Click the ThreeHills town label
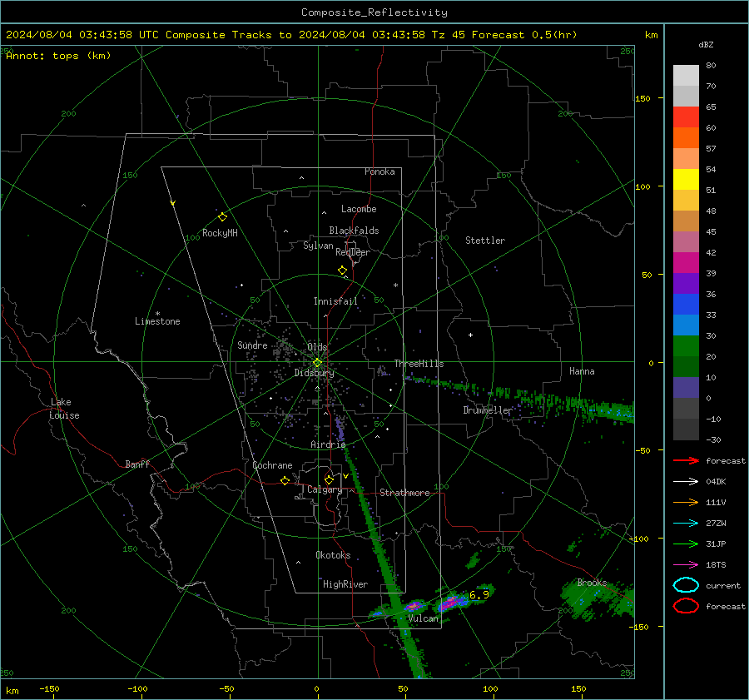Viewport: 749px width, 700px height. [419, 364]
